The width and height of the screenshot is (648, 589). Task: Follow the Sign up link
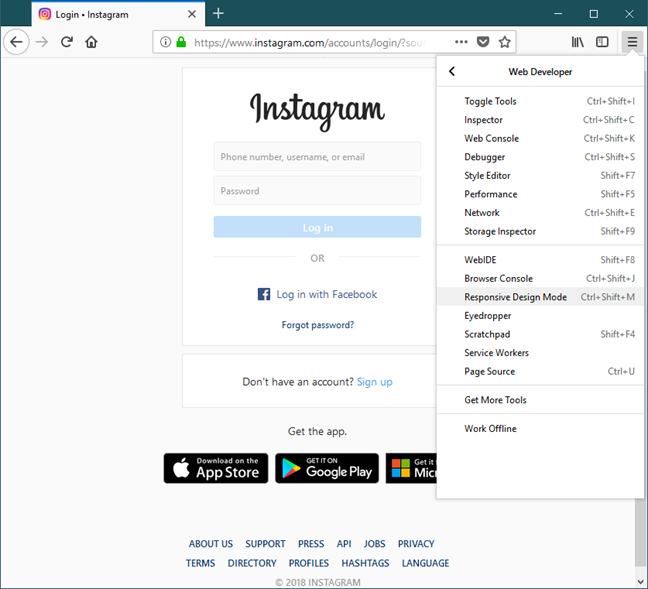coord(374,382)
